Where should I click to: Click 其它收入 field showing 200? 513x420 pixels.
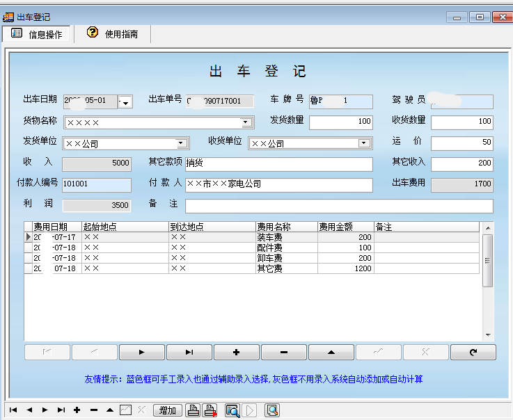[462, 163]
